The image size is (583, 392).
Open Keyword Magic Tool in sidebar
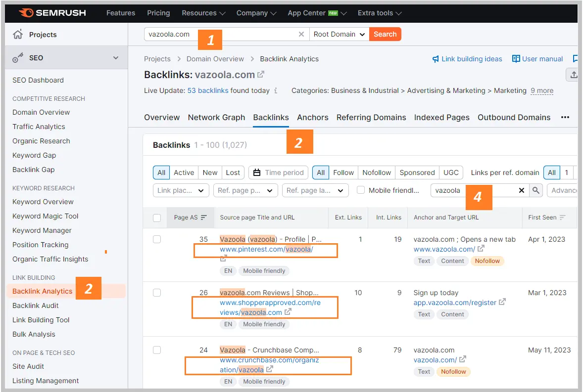click(46, 216)
